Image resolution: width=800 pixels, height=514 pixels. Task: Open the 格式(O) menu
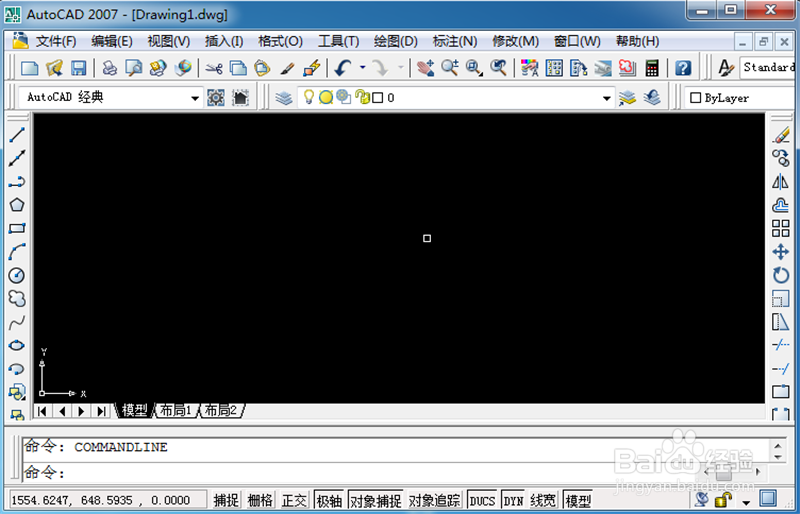click(281, 41)
